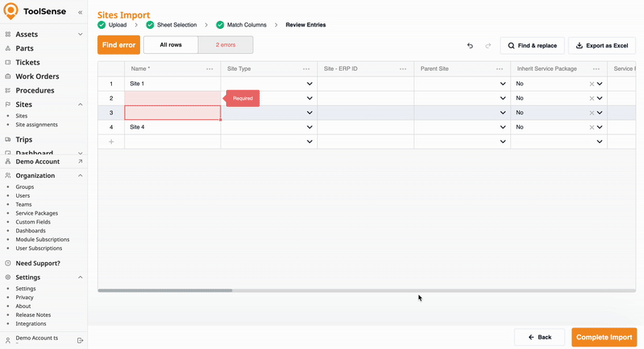Viewport: 644px width, 349px height.
Task: Collapse the Settings section chevron
Action: [x=80, y=277]
